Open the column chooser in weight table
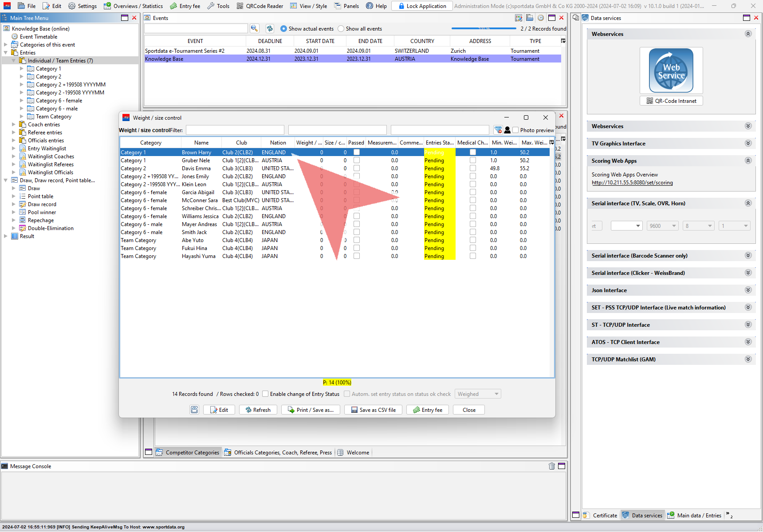 [551, 142]
